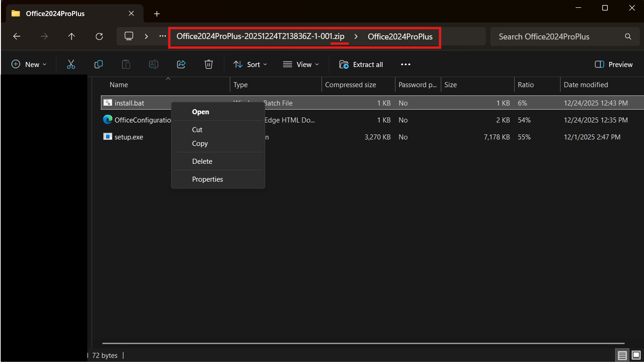The height and width of the screenshot is (362, 644).
Task: Go up one folder level
Action: point(72,37)
